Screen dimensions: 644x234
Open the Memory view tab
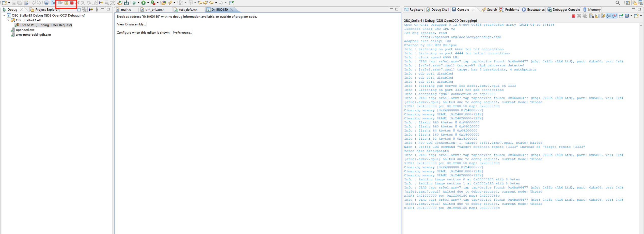click(x=592, y=9)
